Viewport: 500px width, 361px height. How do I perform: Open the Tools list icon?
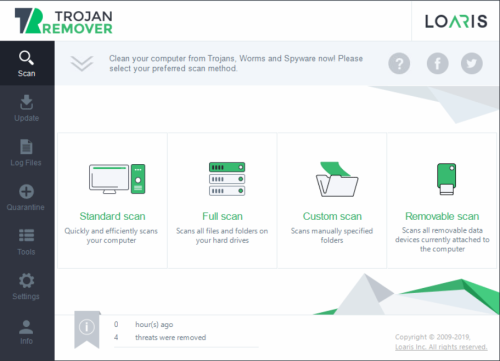coord(26,235)
